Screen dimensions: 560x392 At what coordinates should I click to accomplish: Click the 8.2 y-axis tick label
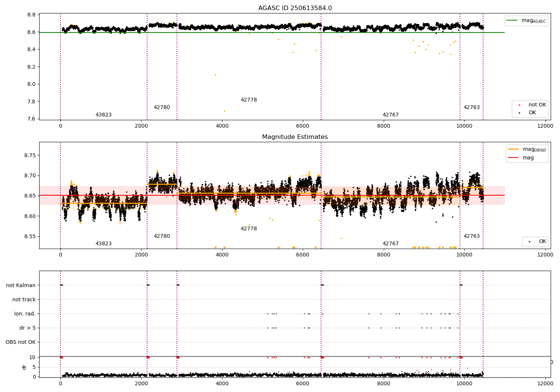tap(32, 67)
